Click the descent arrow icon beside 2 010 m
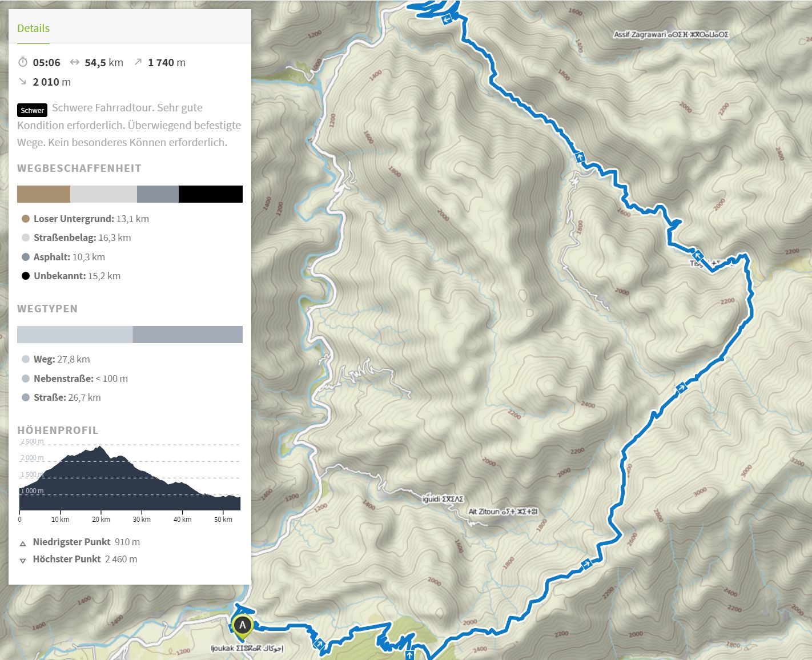The image size is (812, 660). pyautogui.click(x=23, y=82)
